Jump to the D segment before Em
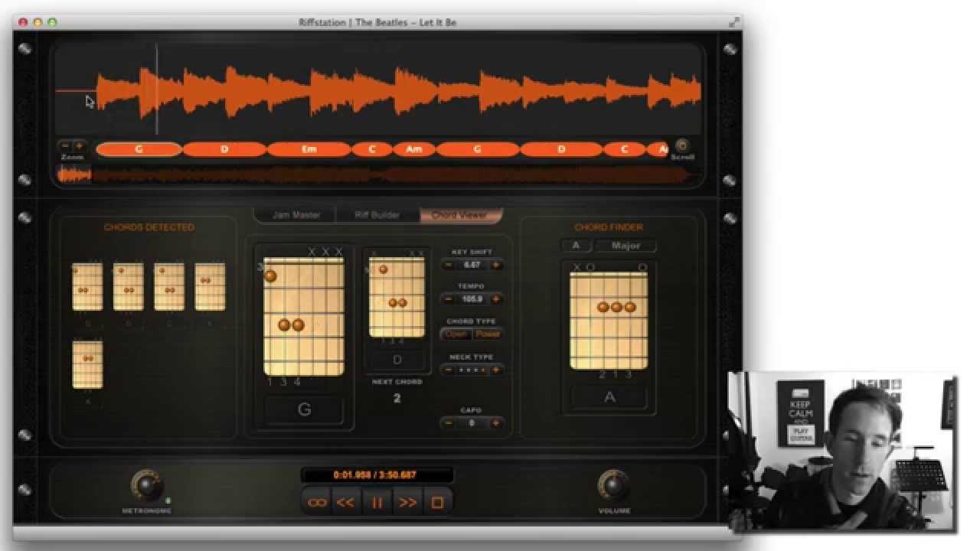Viewport: 980px width, 551px height. [x=224, y=149]
